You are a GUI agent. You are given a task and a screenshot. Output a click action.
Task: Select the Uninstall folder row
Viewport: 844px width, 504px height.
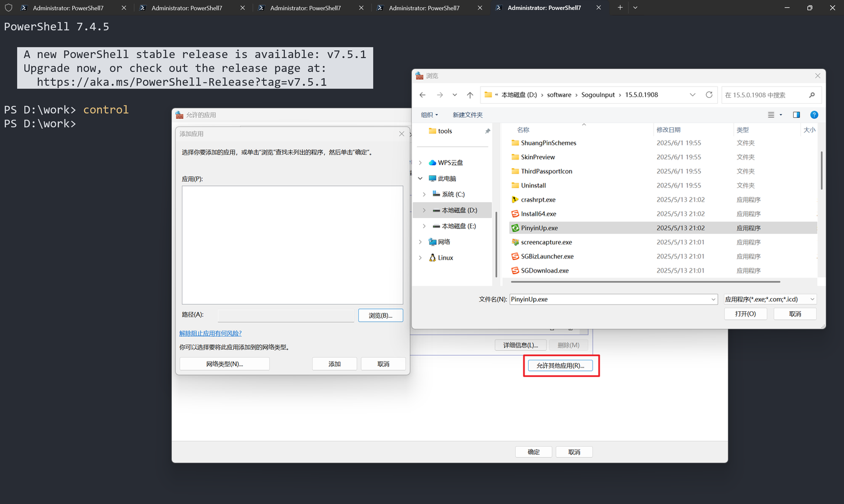[x=663, y=186]
